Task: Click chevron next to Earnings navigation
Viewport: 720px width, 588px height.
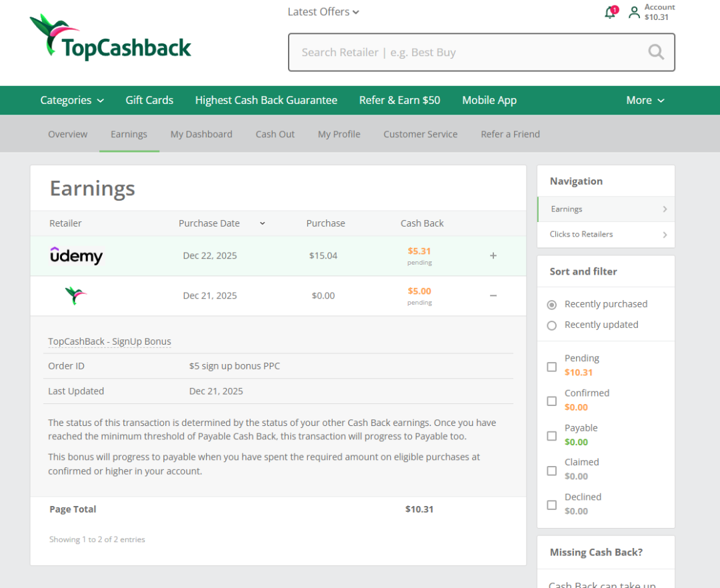Action: [x=665, y=209]
